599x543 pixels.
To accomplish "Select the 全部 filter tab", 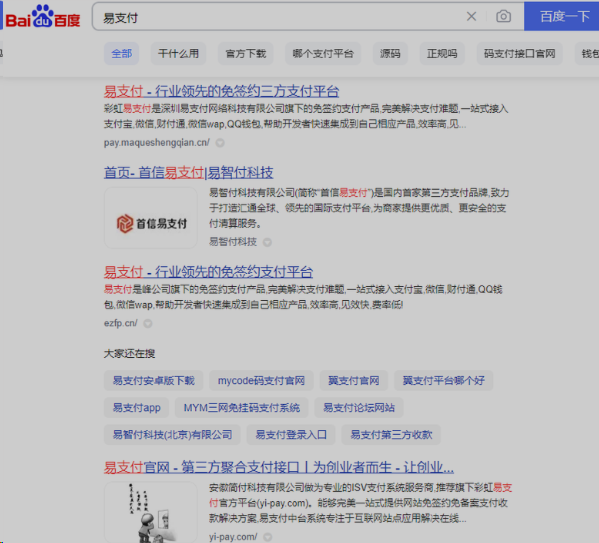I will [121, 53].
